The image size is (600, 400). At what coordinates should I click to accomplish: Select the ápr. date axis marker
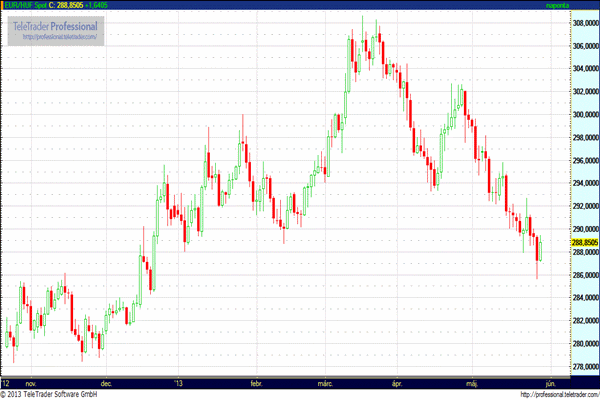399,383
